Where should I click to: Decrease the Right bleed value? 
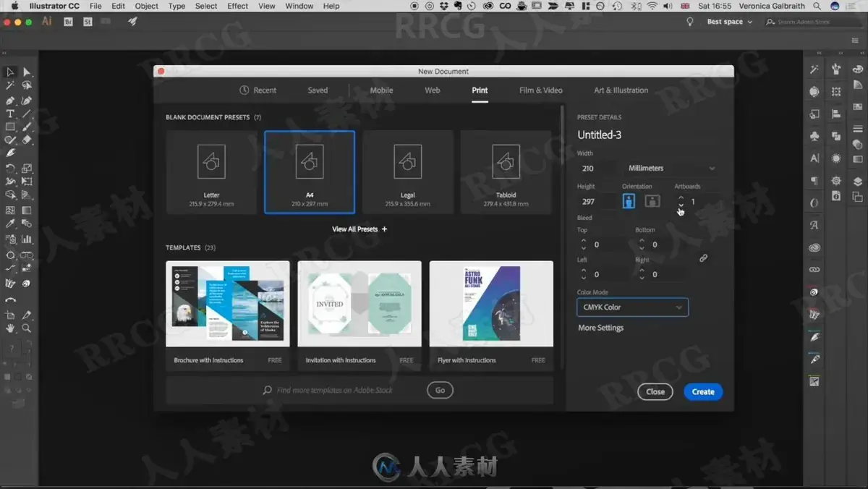coord(642,278)
